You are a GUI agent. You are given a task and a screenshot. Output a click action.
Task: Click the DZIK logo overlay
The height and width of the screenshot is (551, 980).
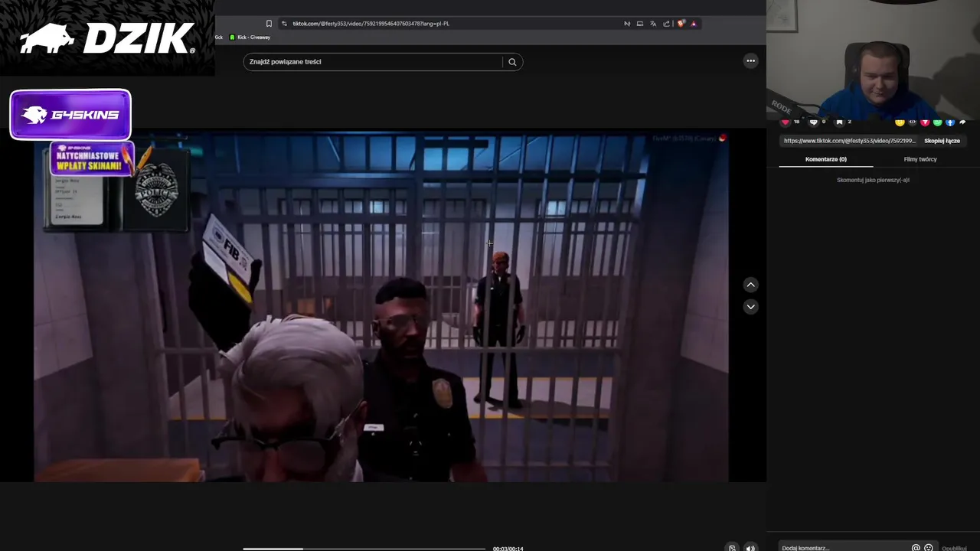point(107,38)
